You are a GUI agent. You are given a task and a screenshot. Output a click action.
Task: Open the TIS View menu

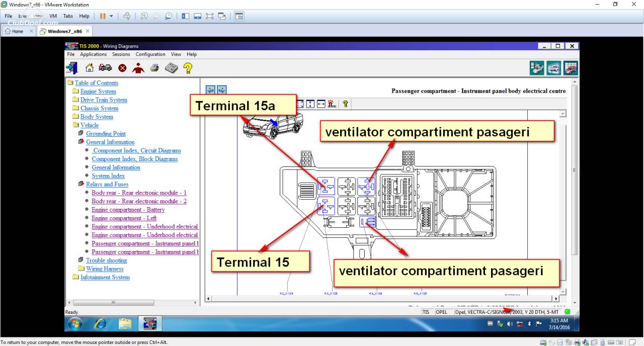click(176, 54)
